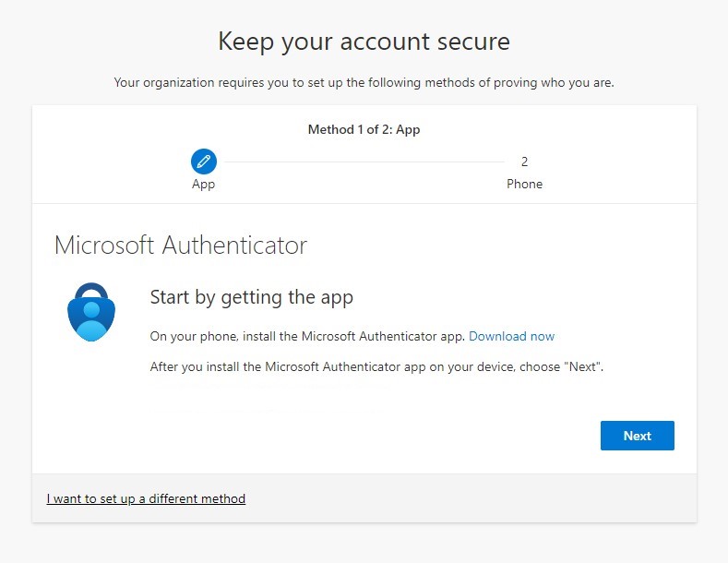
Task: Open the Download now link
Action: click(x=511, y=336)
